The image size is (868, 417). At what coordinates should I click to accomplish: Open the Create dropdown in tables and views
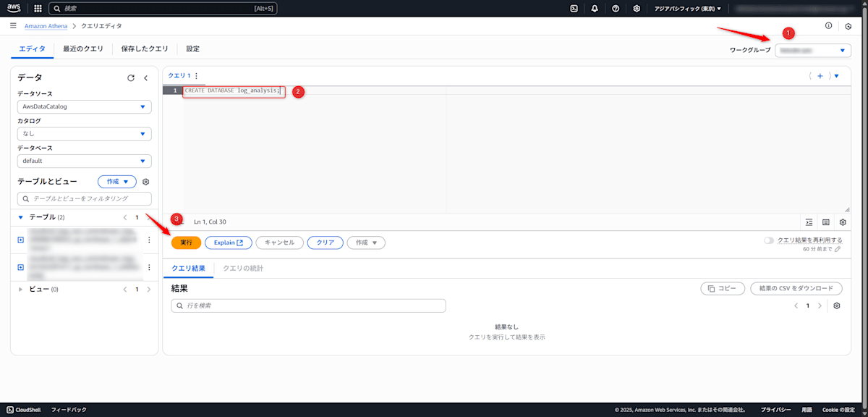pyautogui.click(x=117, y=182)
